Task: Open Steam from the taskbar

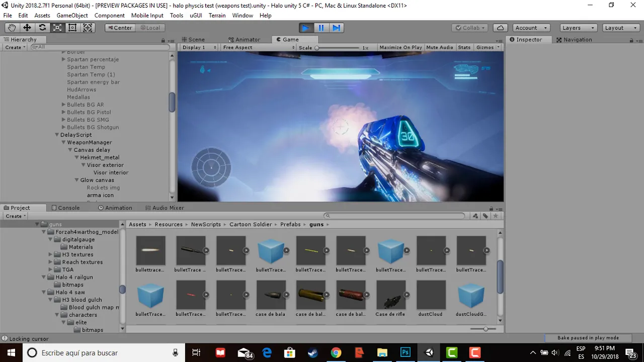Action: coord(313,352)
